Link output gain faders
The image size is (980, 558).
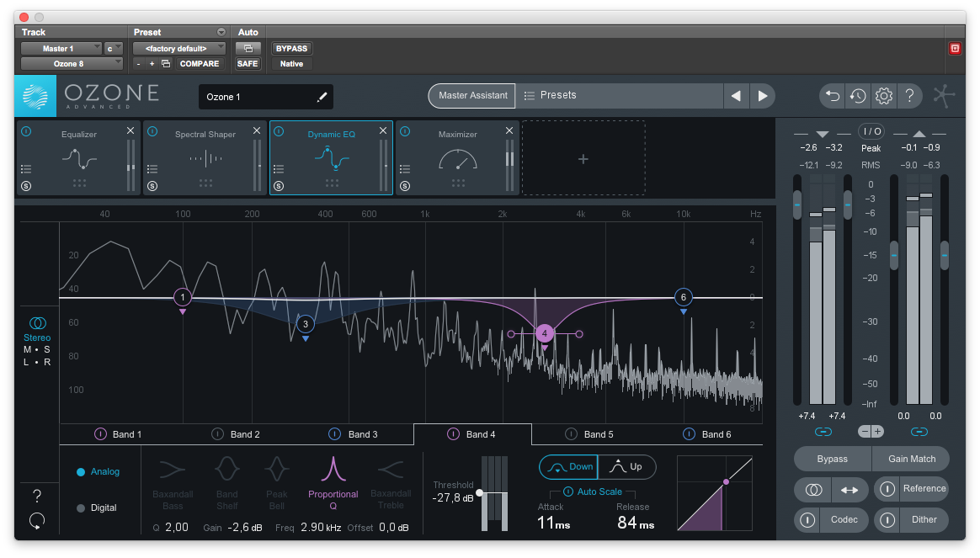click(x=919, y=432)
